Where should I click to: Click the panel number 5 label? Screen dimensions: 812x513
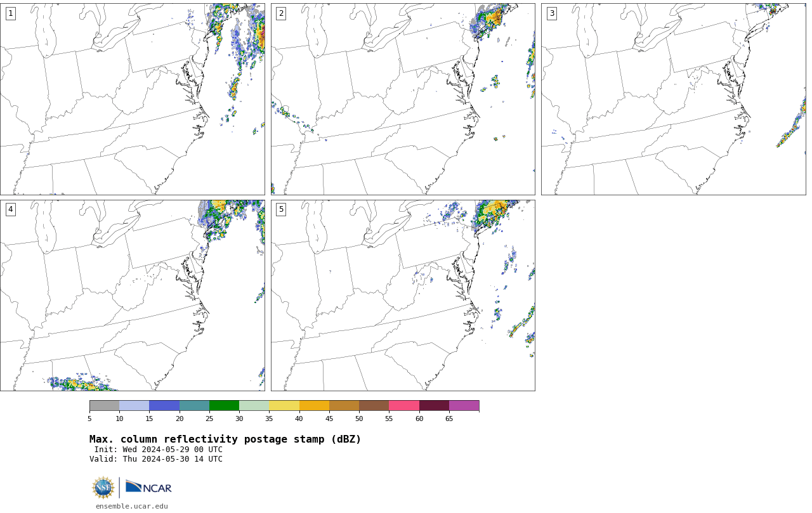click(281, 209)
